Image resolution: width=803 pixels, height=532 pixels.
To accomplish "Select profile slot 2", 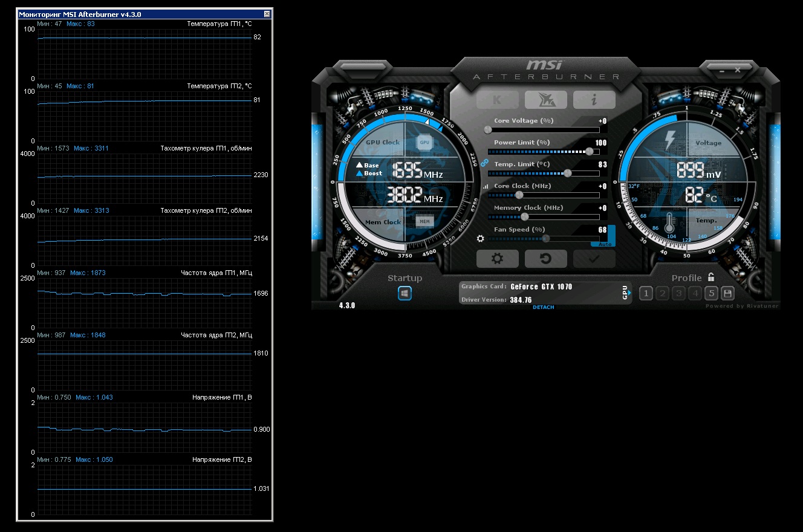I will click(x=663, y=294).
